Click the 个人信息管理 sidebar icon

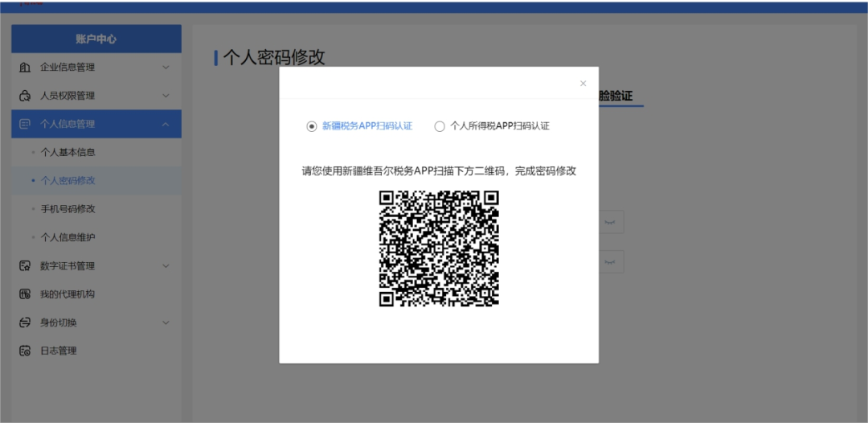point(25,124)
